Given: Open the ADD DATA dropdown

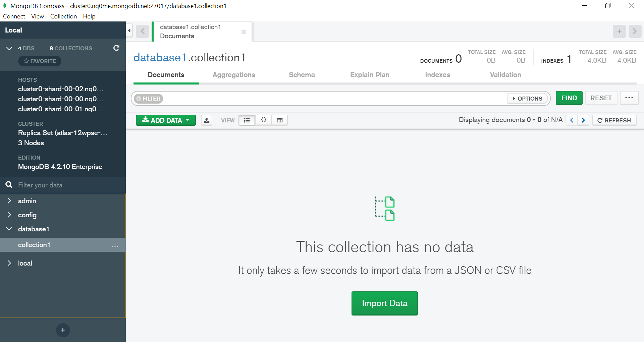Looking at the screenshot, I should point(166,120).
